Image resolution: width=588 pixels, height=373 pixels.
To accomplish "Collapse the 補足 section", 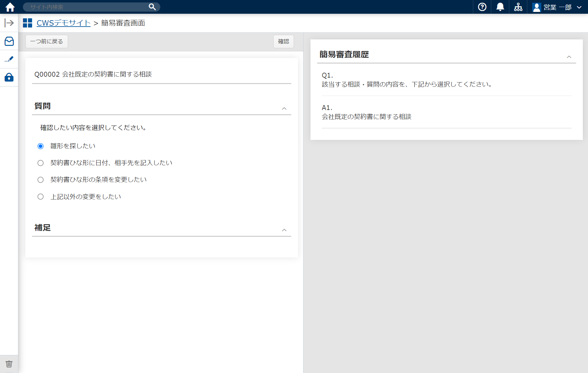I will click(284, 230).
